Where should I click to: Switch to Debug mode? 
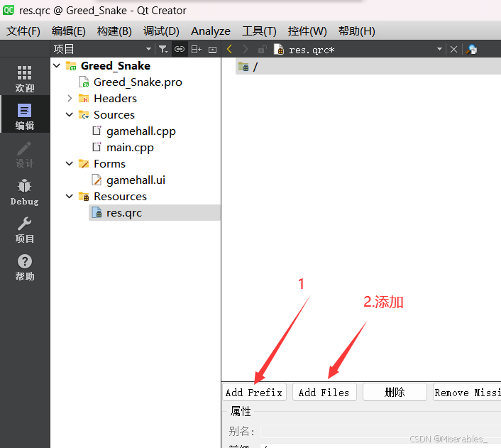(x=25, y=192)
